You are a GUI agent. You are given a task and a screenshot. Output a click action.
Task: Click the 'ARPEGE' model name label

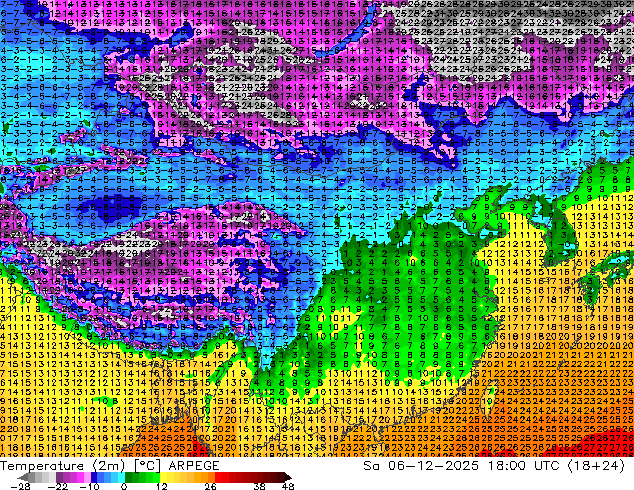coord(194,466)
